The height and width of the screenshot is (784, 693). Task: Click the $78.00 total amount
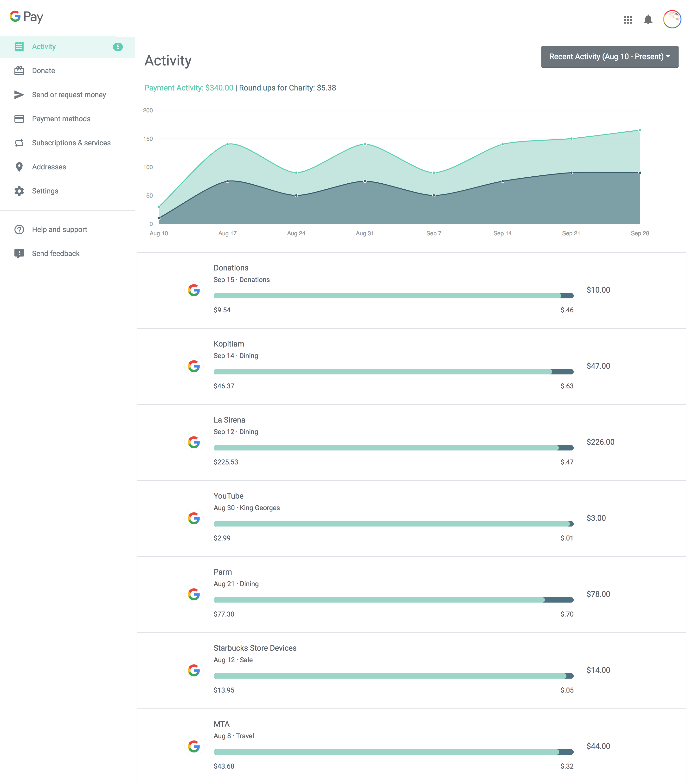pyautogui.click(x=598, y=594)
